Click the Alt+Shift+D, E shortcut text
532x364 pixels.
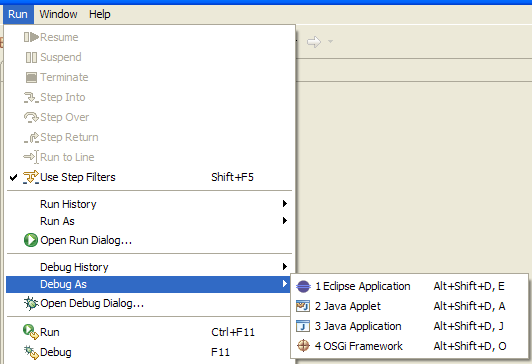tap(469, 286)
